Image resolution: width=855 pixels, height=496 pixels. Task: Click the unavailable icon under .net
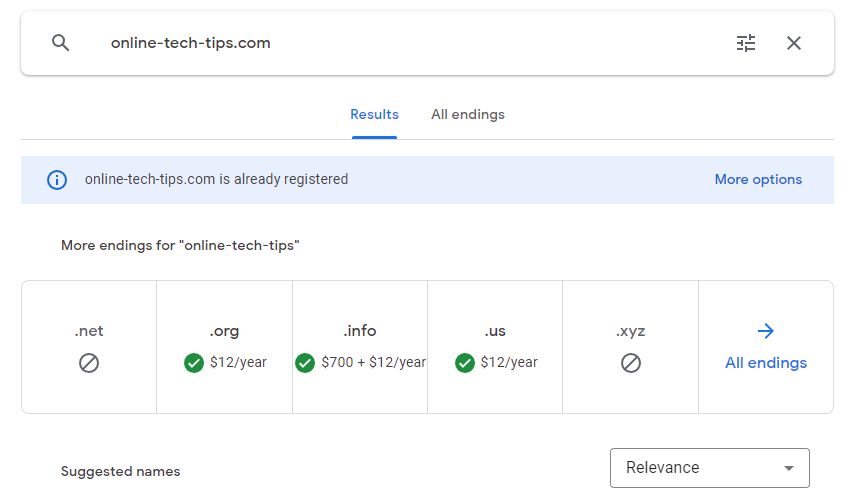(x=89, y=363)
